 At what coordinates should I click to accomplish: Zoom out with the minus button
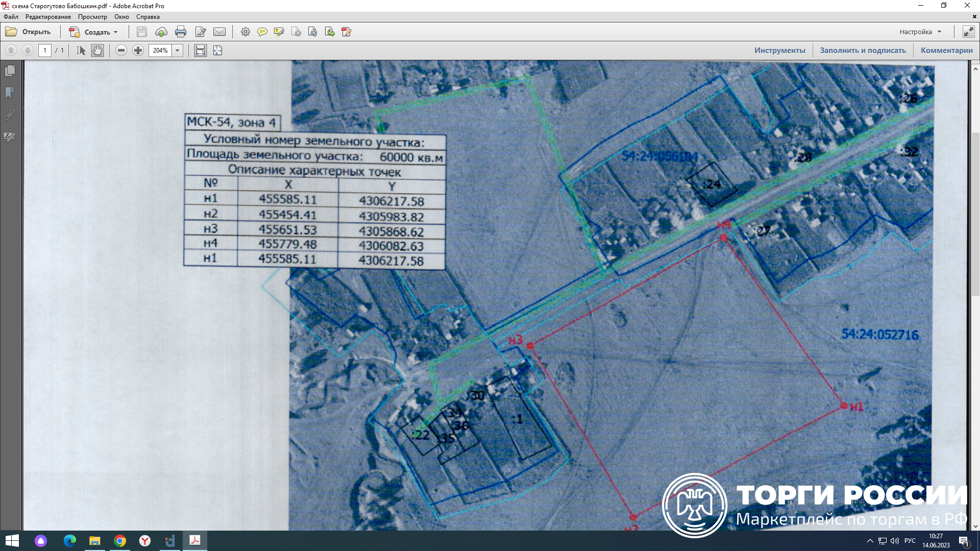pyautogui.click(x=121, y=50)
